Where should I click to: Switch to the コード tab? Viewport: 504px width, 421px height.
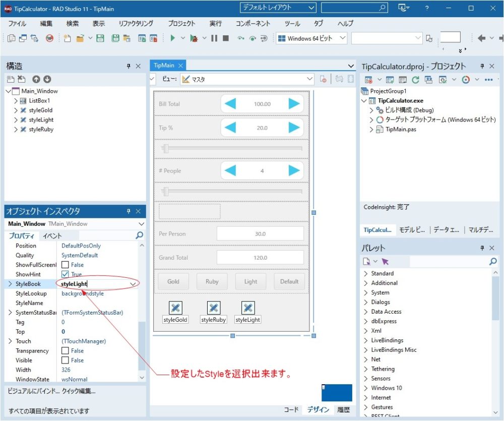tap(291, 409)
